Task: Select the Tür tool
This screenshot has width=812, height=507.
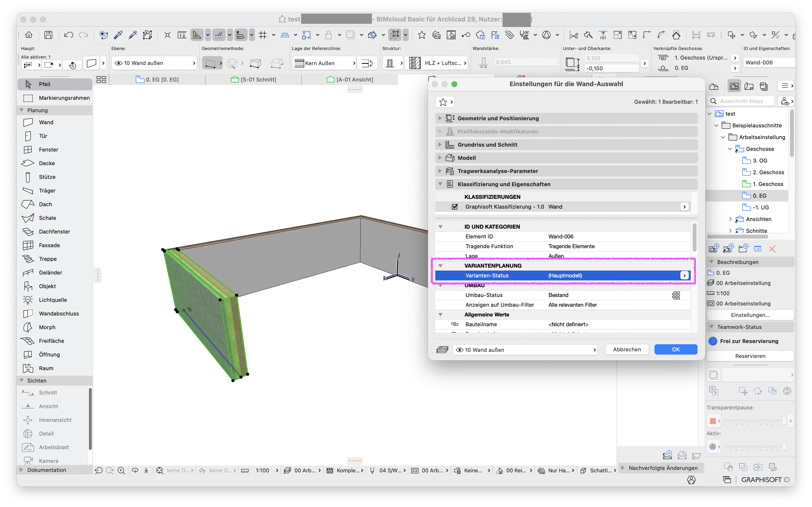Action: pos(55,136)
